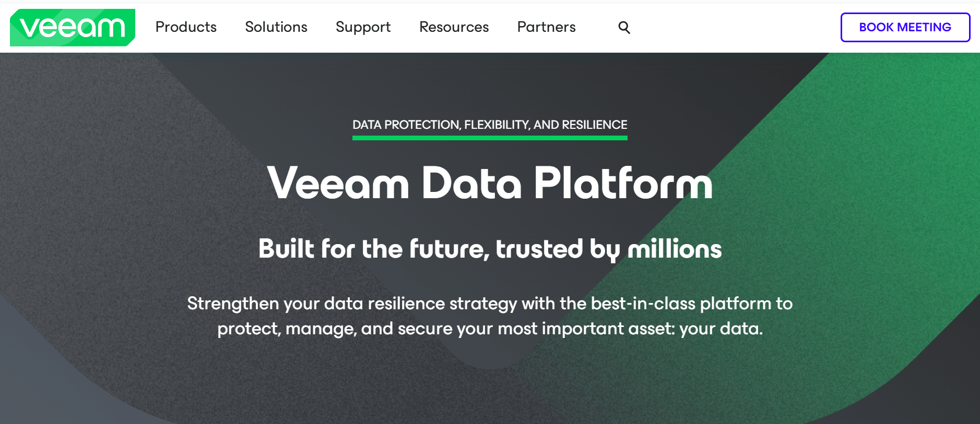Click the green underline beneath the tagline
Viewport: 980px width, 424px height.
click(x=490, y=138)
